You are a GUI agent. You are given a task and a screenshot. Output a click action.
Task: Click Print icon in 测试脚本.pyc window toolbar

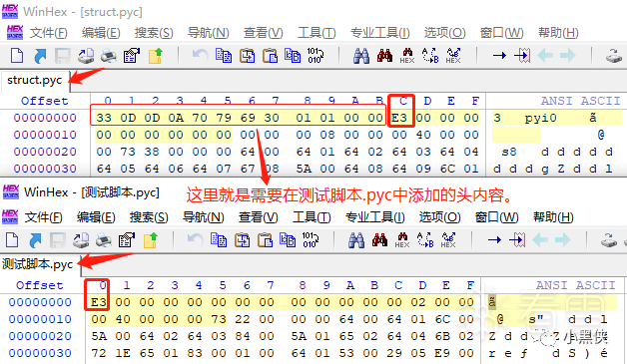click(104, 240)
